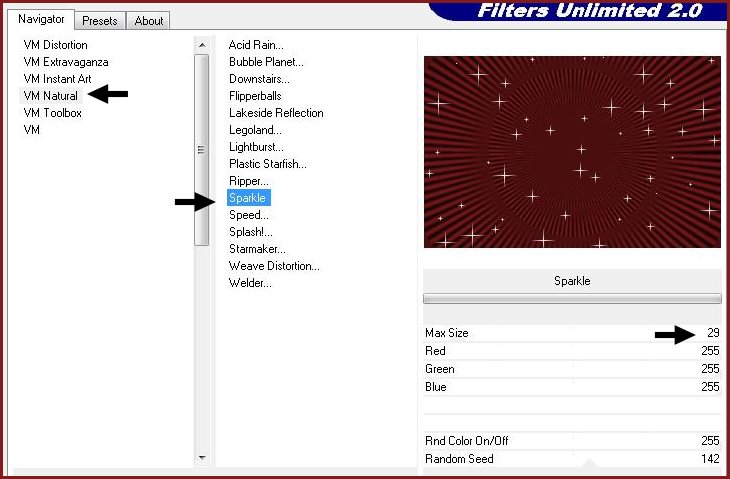Pick the VM Natural category
Image resolution: width=730 pixels, height=479 pixels.
click(x=50, y=96)
